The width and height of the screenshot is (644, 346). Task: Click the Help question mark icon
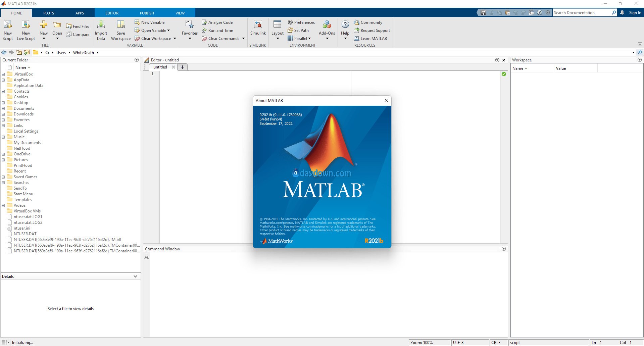point(345,24)
